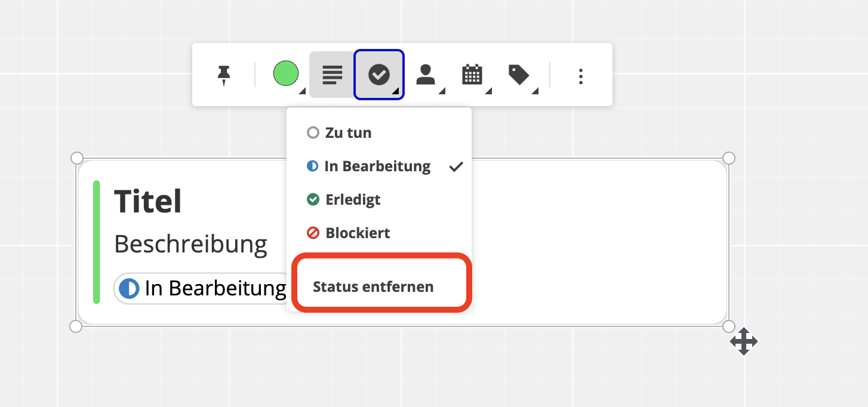This screenshot has height=407, width=868.
Task: Open the tag label icon menu
Action: (x=519, y=75)
